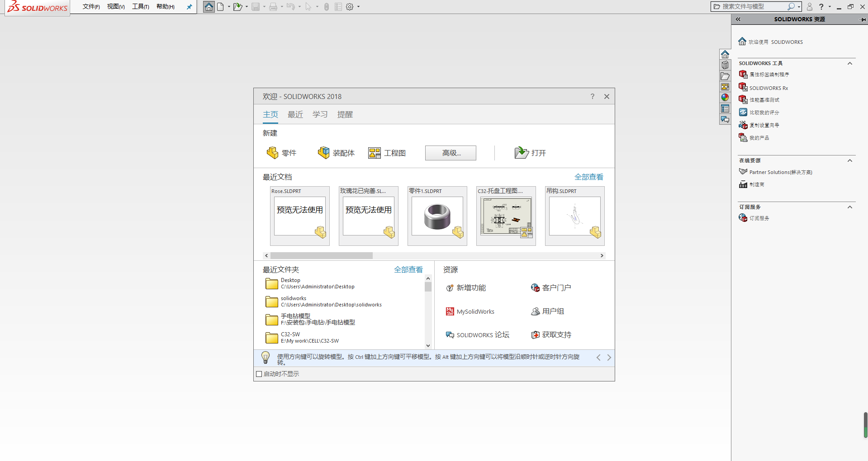Click the 高级 new document button

click(x=450, y=153)
